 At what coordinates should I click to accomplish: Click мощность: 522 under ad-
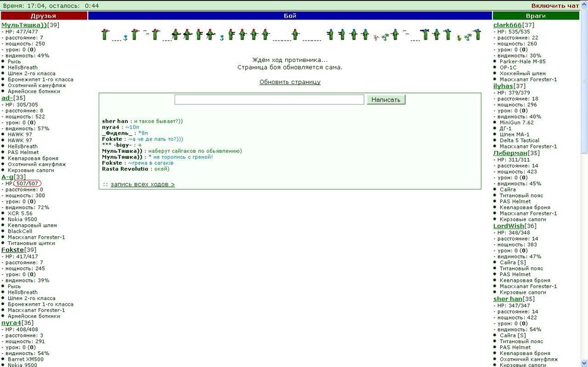coord(25,117)
